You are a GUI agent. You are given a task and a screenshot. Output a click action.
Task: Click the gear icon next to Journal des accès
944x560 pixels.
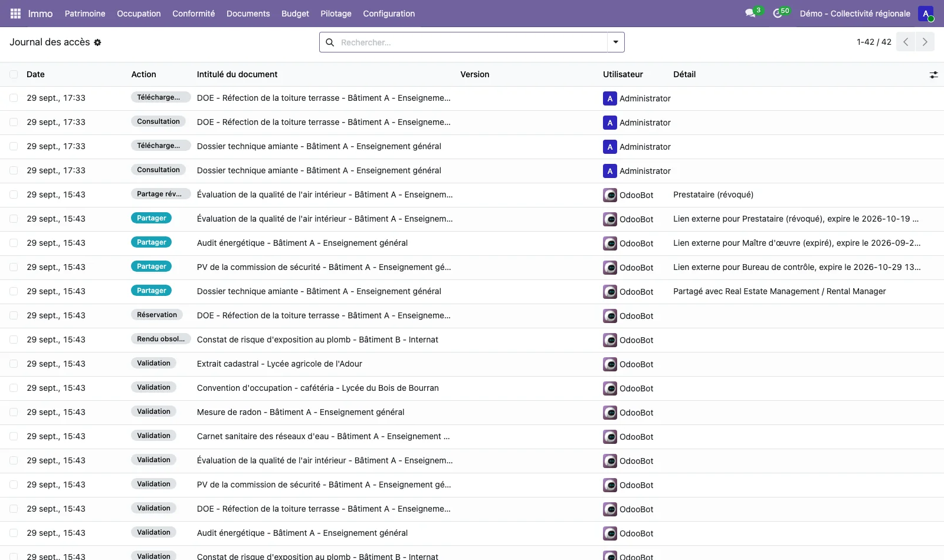97,42
